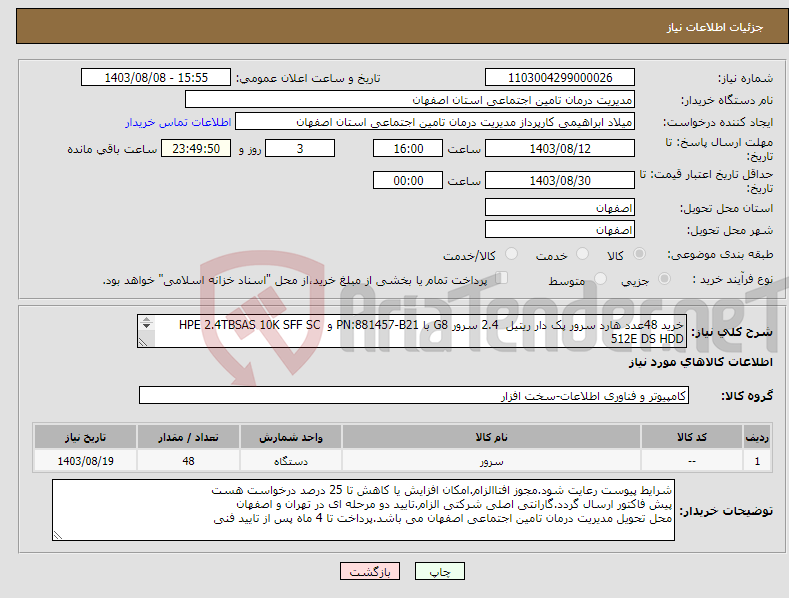Click the response deadline date 1403/08/12
The image size is (789, 598).
click(x=560, y=148)
